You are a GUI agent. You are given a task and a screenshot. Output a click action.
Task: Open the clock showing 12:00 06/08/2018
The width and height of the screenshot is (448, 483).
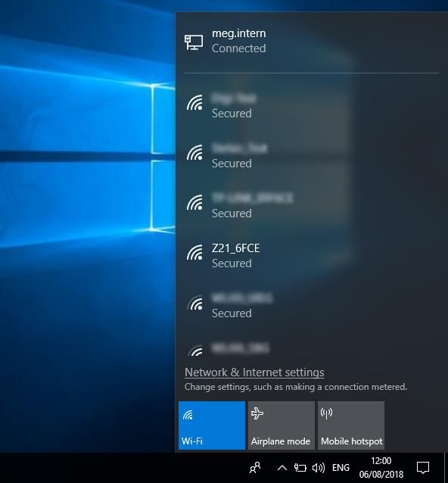(x=381, y=468)
